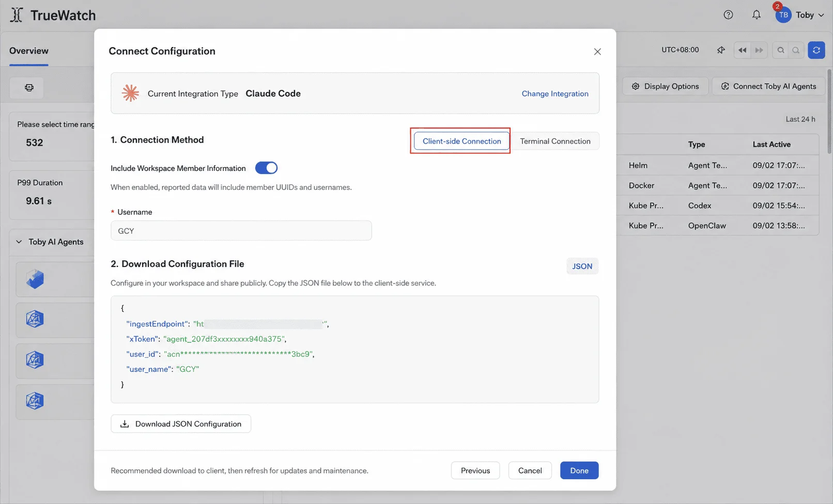Viewport: 833px width, 504px height.
Task: Click the Claude Code integration type name
Action: click(273, 93)
